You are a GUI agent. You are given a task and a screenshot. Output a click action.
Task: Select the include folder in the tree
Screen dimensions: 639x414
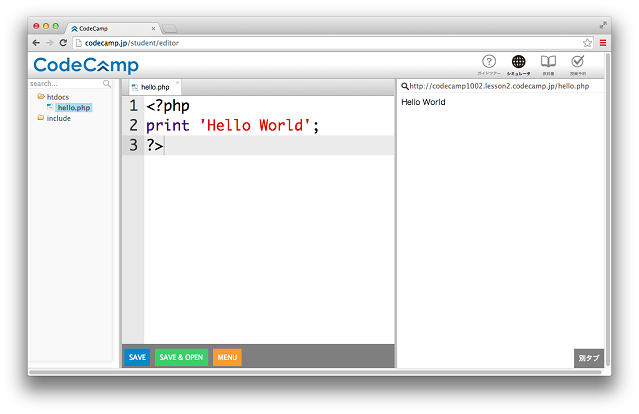58,118
